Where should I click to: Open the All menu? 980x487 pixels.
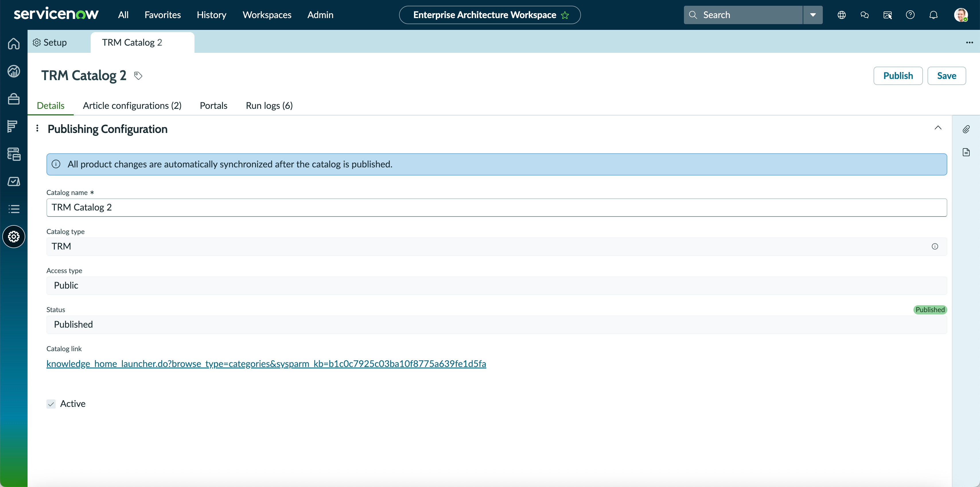(123, 15)
